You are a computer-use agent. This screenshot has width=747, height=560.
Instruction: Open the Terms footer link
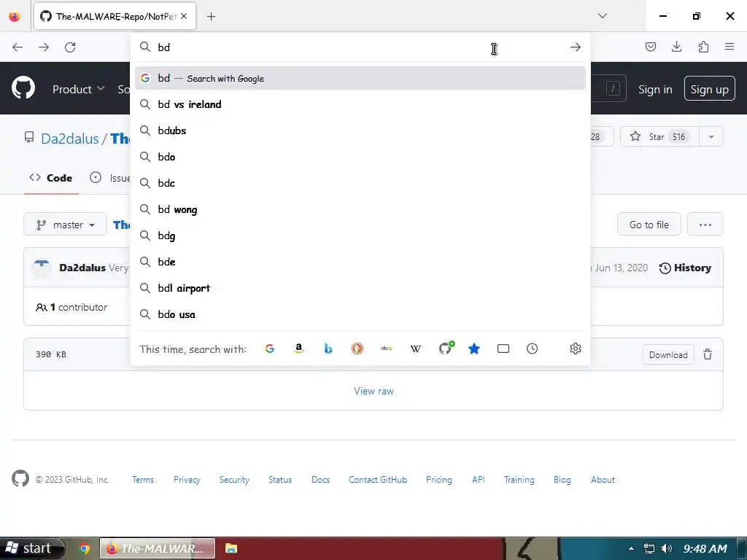(x=143, y=480)
